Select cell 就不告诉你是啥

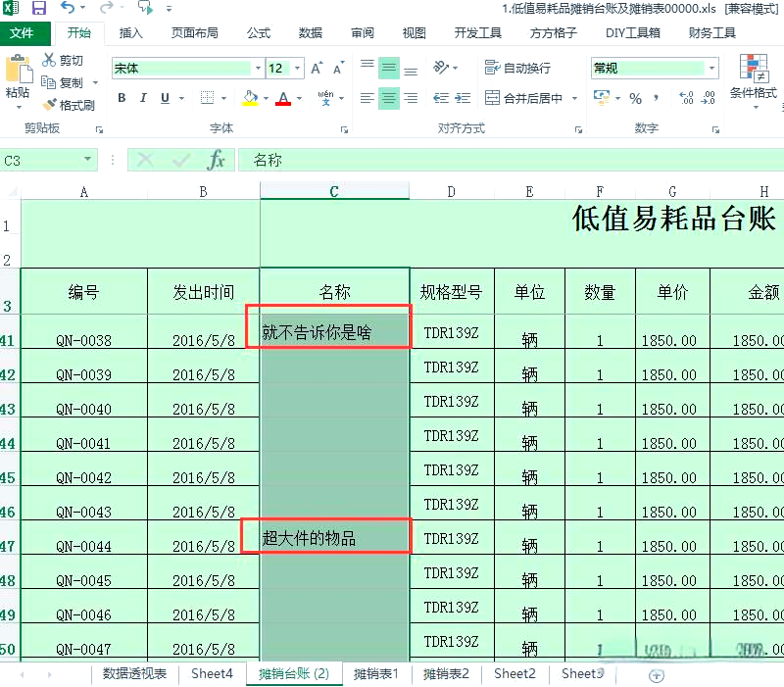[334, 331]
